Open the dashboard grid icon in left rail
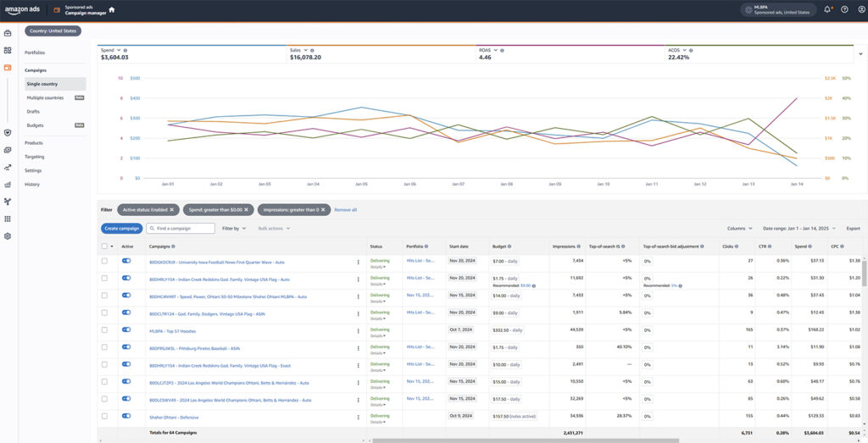The height and width of the screenshot is (443, 868). (x=7, y=50)
